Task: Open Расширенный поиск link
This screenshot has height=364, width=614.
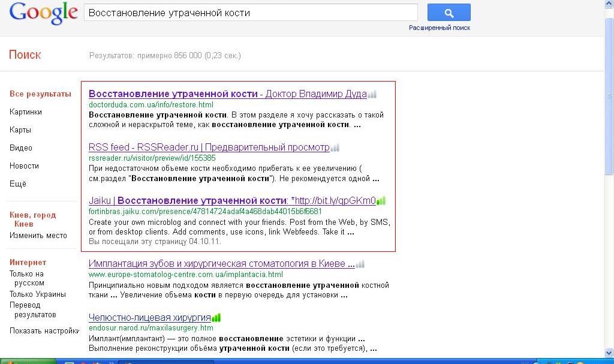Action: tap(440, 28)
